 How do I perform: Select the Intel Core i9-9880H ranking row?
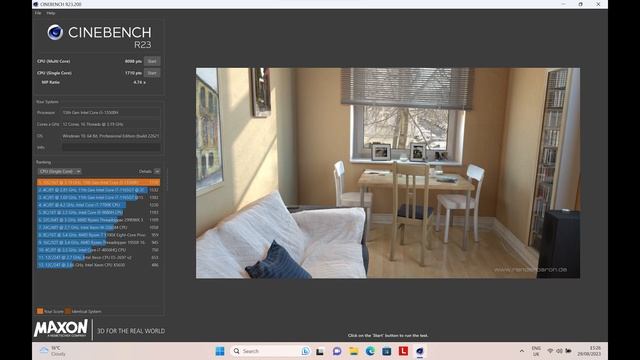98,213
